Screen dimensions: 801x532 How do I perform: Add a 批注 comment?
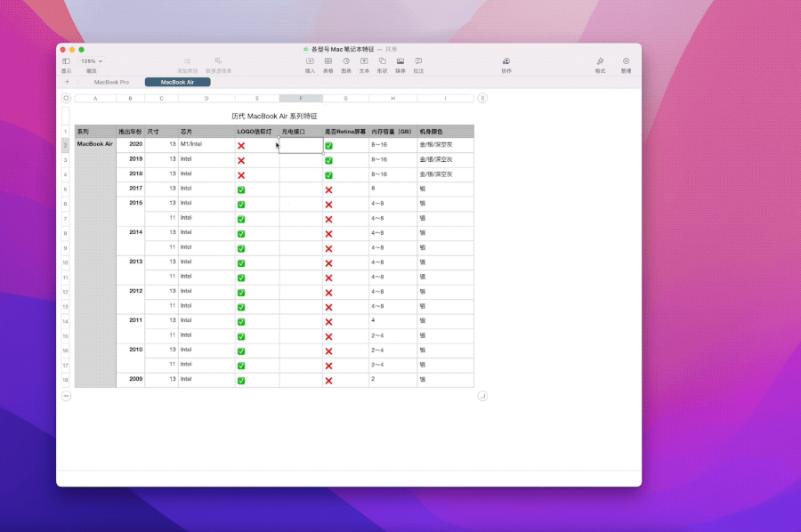(x=418, y=61)
